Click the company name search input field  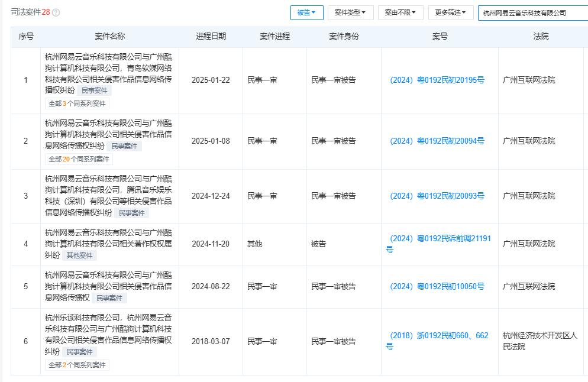click(532, 13)
